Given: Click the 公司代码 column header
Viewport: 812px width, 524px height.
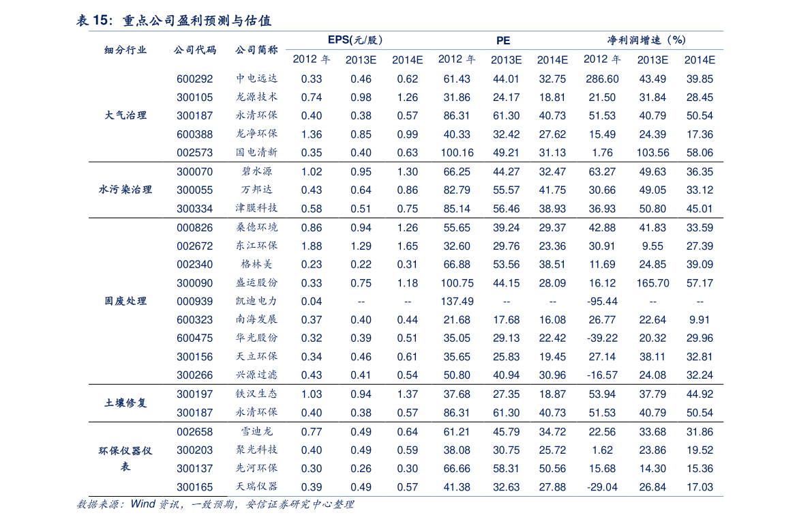Looking at the screenshot, I should pyautogui.click(x=194, y=50).
